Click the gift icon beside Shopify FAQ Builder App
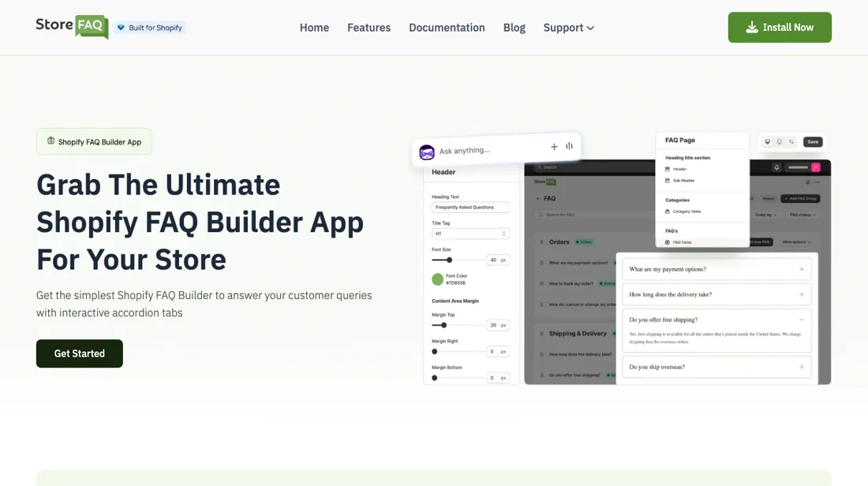The image size is (868, 486). point(51,141)
